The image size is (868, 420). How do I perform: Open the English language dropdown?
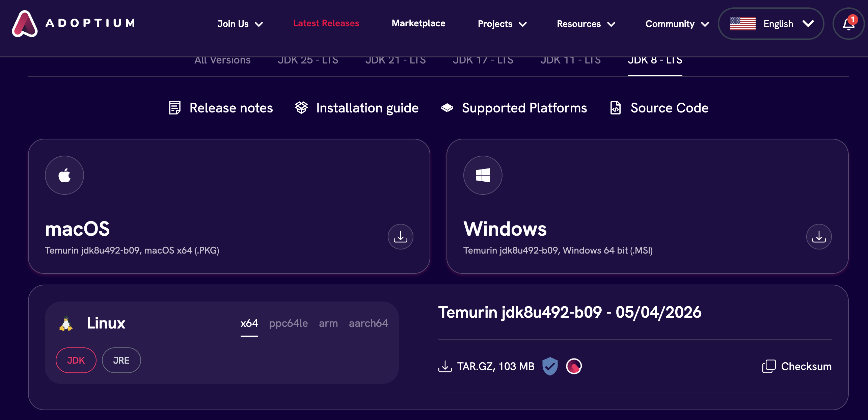pos(771,24)
